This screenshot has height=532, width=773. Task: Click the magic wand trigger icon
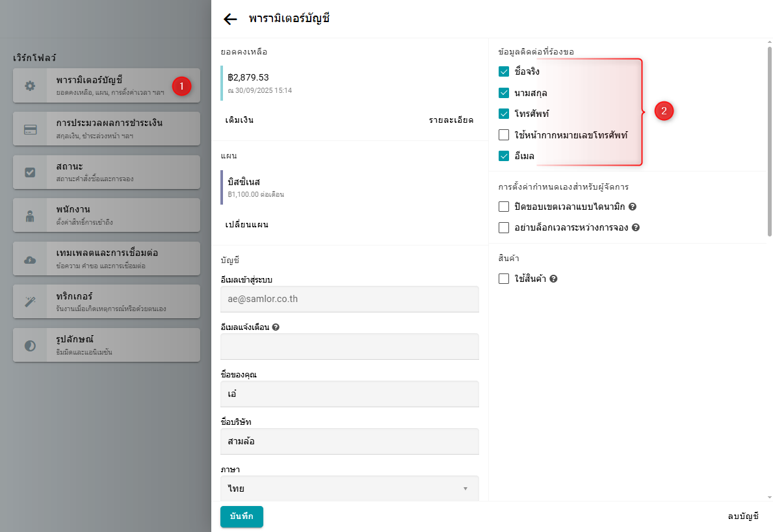[x=30, y=302]
